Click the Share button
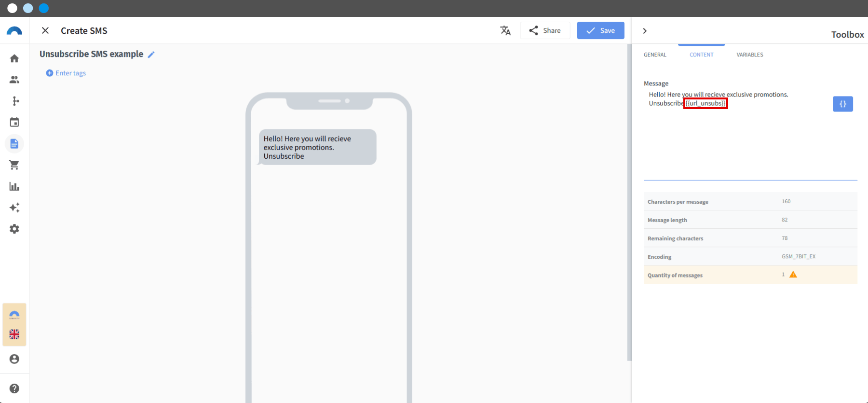 [545, 30]
